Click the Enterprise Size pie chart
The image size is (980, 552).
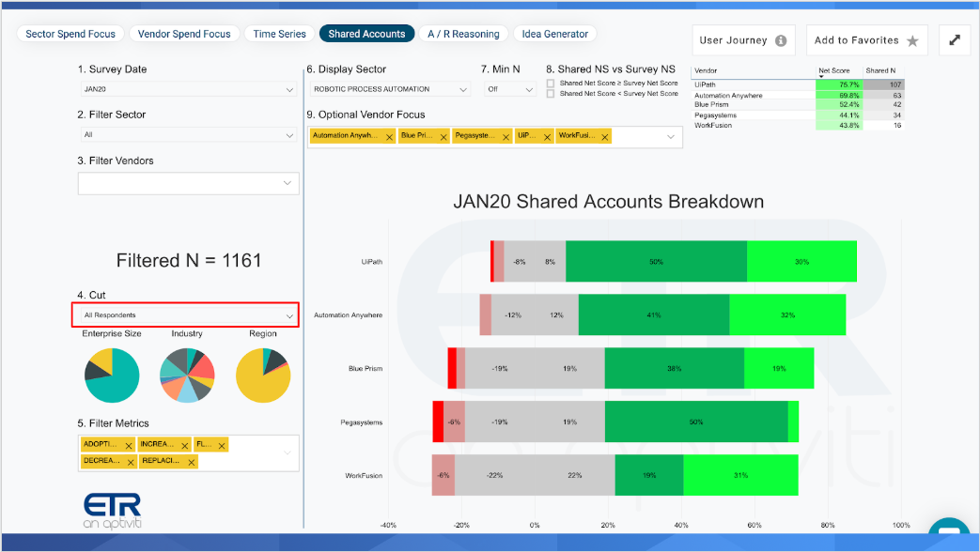pyautogui.click(x=112, y=376)
